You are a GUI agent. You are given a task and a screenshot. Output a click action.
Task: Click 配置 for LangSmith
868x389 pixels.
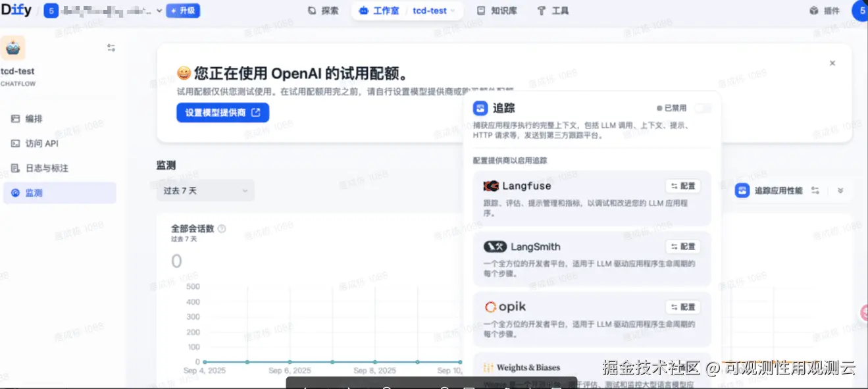pos(683,247)
